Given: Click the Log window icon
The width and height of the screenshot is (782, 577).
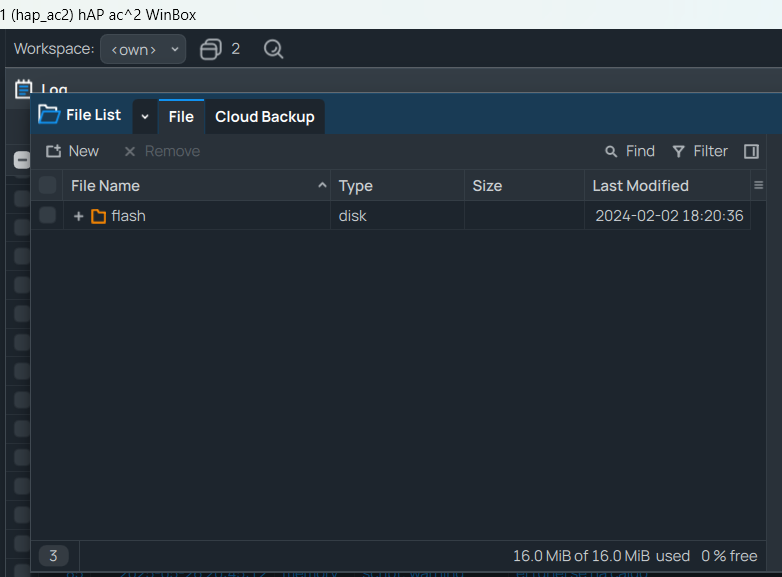Looking at the screenshot, I should (23, 89).
